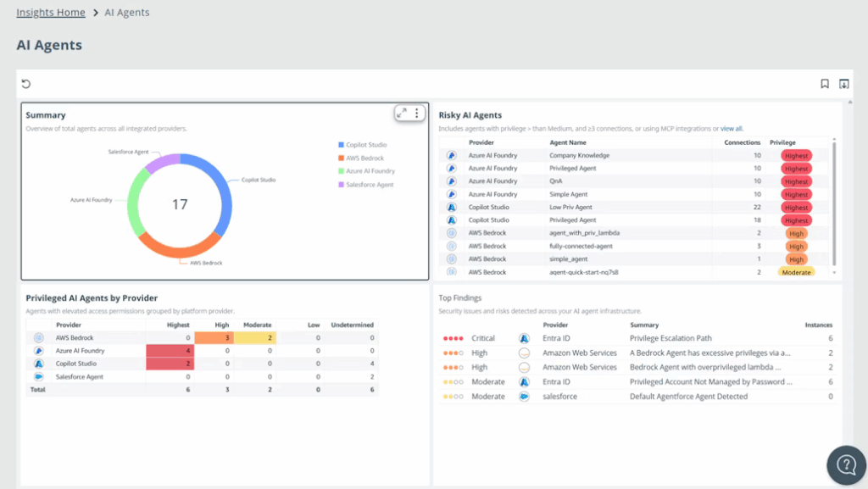Click the Salesforce icon in Top Findings

click(x=524, y=397)
